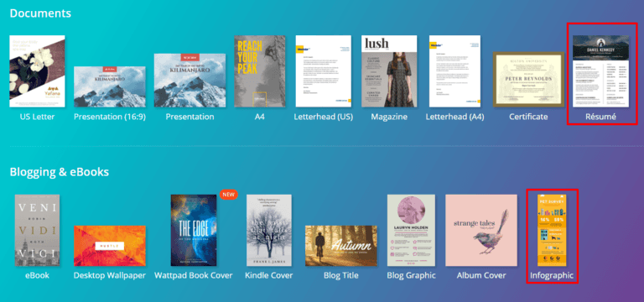Open the Blog Title Autumn thumbnail
644x302 pixels.
click(x=341, y=246)
